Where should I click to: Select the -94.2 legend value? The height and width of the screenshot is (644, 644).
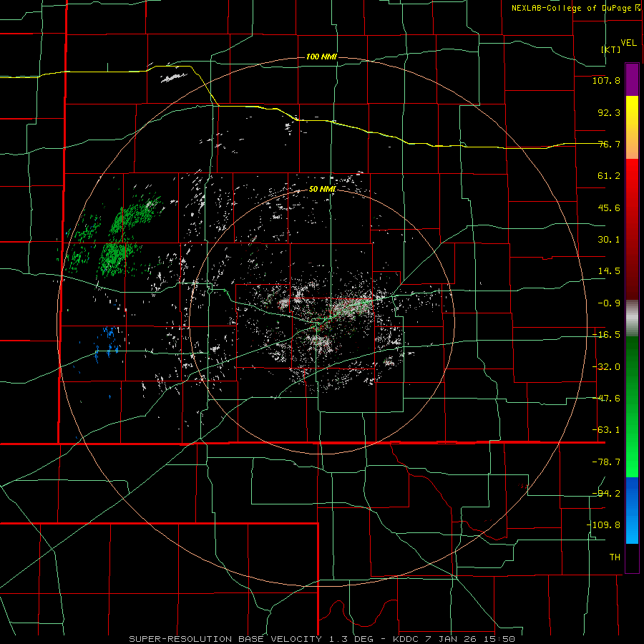[606, 494]
